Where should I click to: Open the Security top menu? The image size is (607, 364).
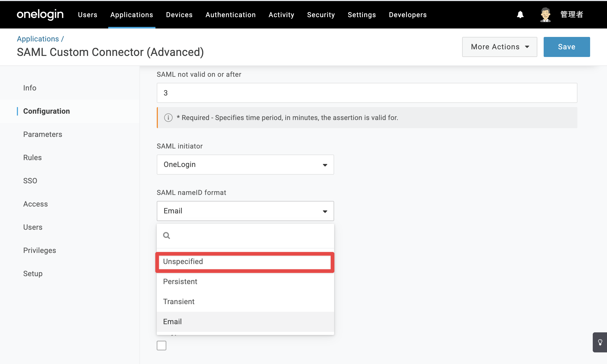[x=321, y=15]
